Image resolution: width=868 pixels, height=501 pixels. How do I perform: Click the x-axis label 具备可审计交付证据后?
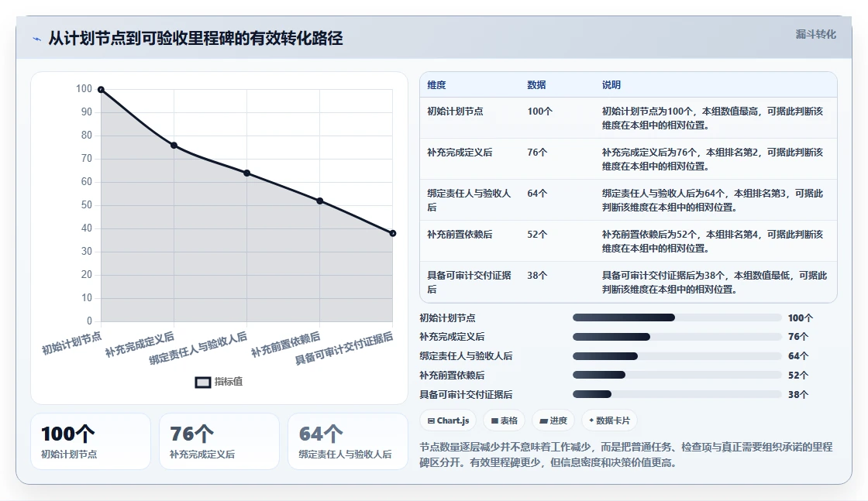point(344,348)
